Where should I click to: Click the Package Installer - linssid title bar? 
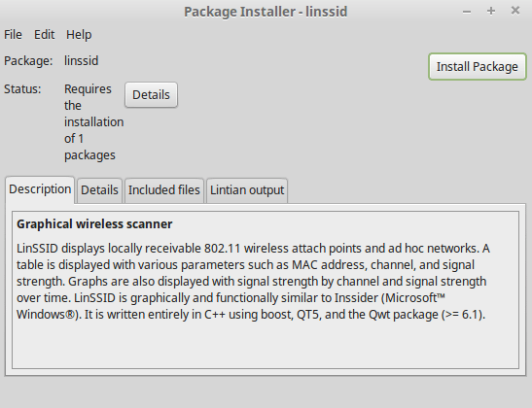[x=266, y=12]
